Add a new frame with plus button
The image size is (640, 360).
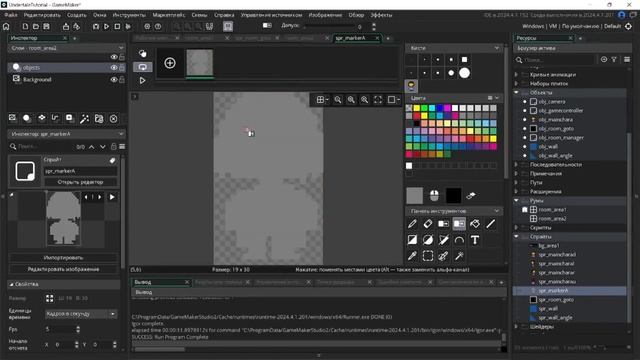[170, 63]
